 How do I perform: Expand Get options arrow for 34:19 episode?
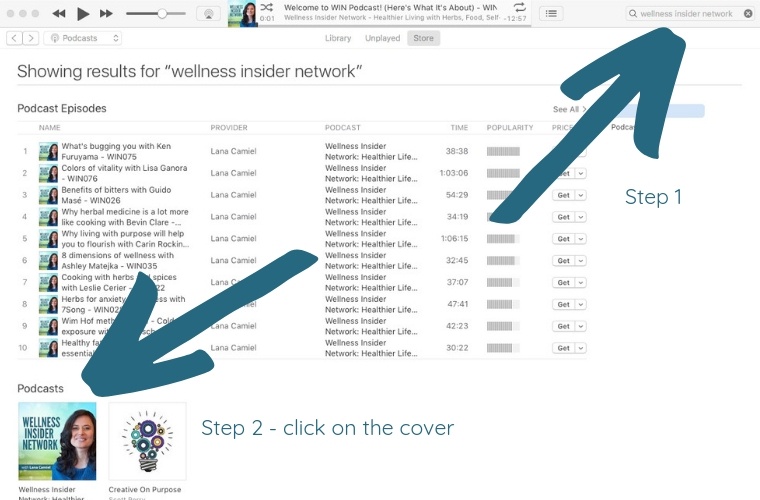coord(581,217)
